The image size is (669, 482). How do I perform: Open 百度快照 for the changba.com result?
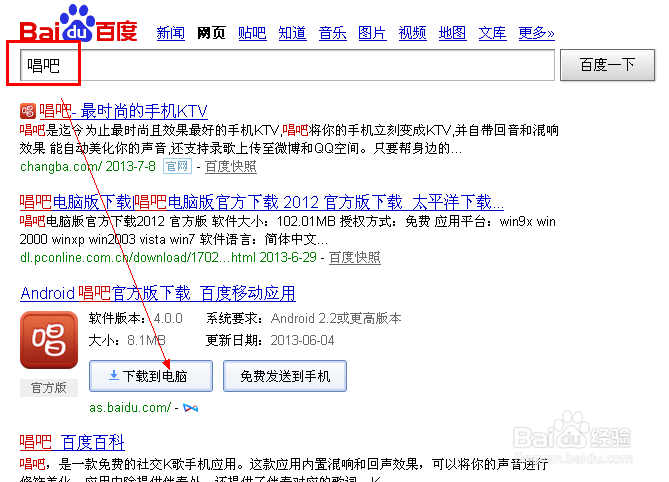(x=231, y=166)
